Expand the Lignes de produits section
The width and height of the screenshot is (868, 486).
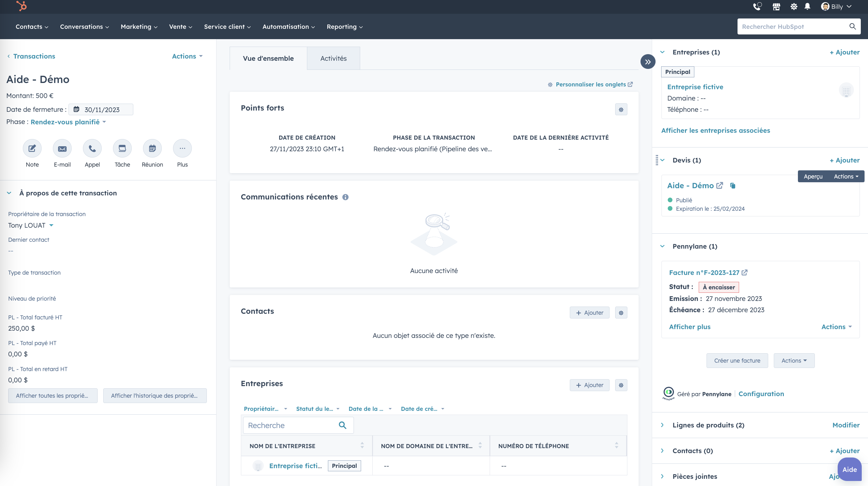point(662,425)
